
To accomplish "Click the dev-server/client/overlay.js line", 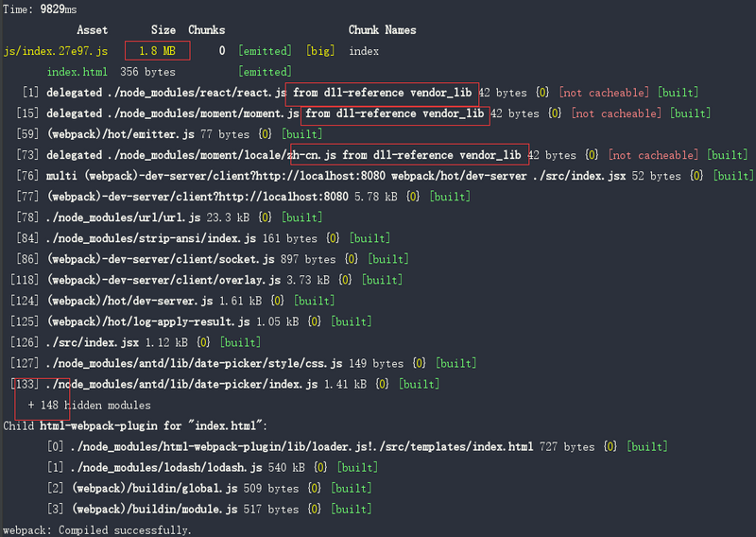I will click(206, 280).
